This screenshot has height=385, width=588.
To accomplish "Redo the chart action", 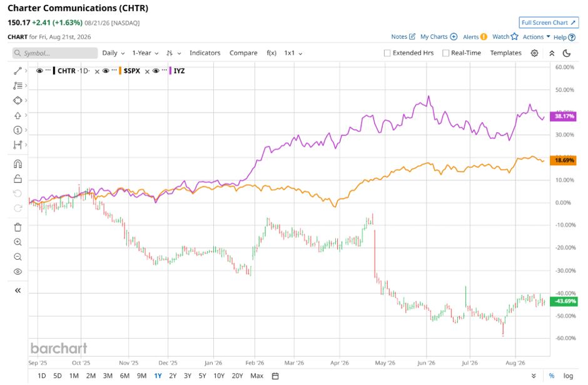I will click(18, 208).
